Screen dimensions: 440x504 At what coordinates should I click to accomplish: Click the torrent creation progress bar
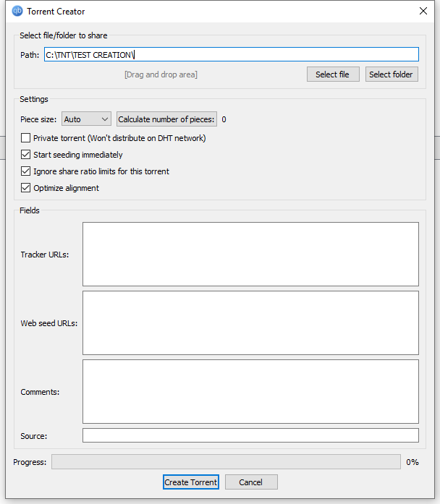226,461
